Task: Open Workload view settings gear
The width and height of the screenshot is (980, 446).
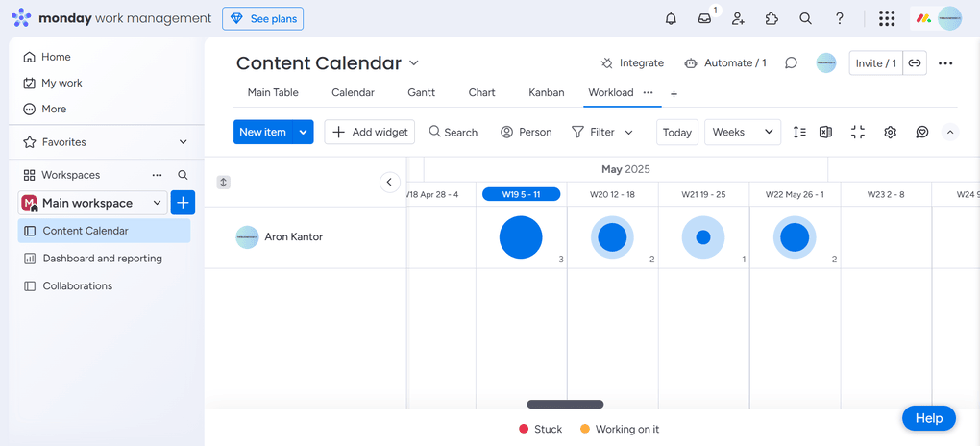Action: pyautogui.click(x=891, y=132)
